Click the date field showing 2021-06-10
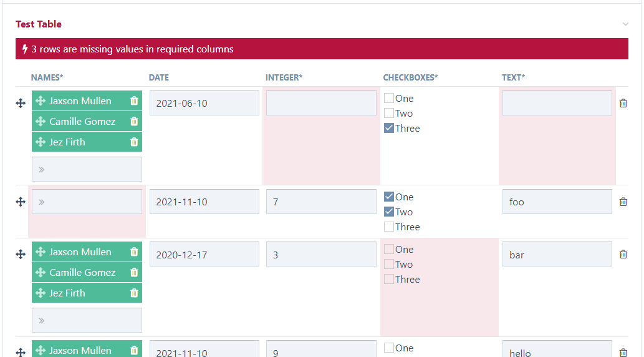644x357 pixels. click(x=204, y=103)
